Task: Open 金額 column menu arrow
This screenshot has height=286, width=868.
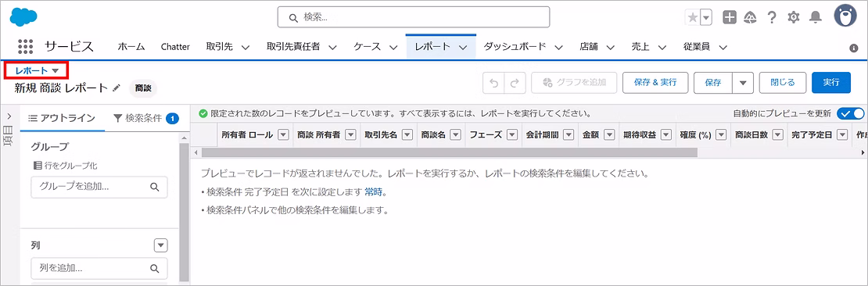Action: click(609, 134)
